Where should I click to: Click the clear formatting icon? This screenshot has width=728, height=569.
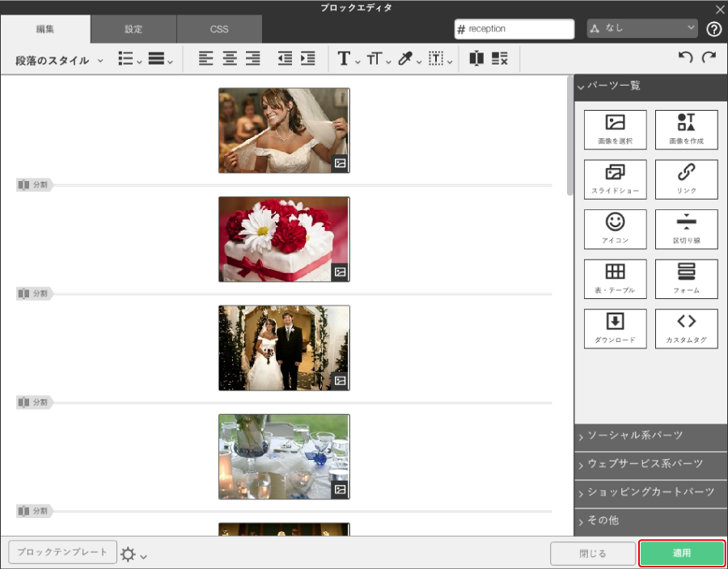(500, 58)
